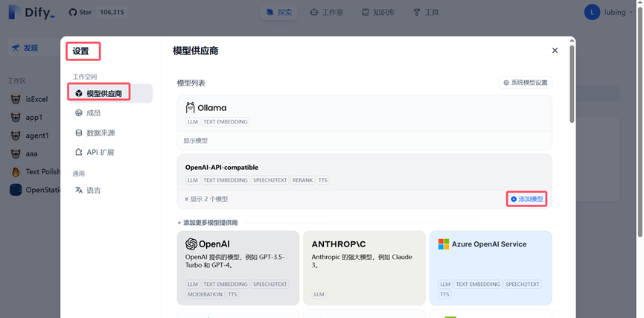Close the settings dialog
The width and height of the screenshot is (644, 318).
(555, 51)
